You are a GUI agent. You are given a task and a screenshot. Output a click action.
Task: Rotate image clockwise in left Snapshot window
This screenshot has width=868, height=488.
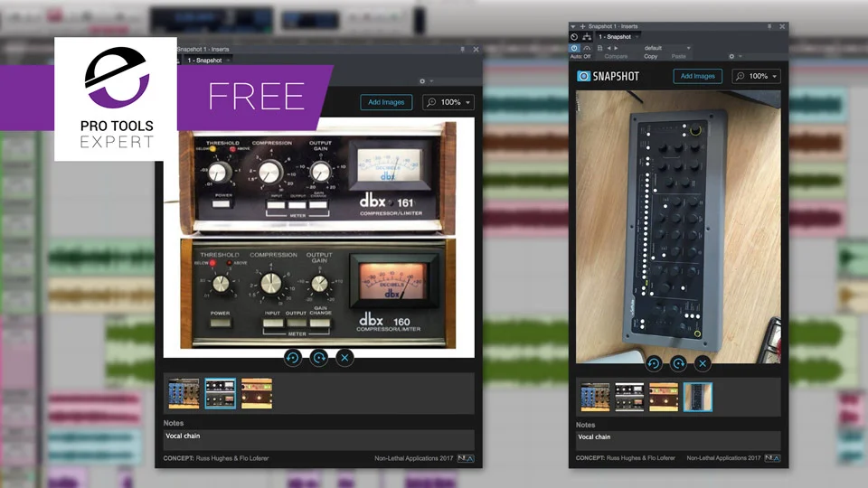coord(319,358)
